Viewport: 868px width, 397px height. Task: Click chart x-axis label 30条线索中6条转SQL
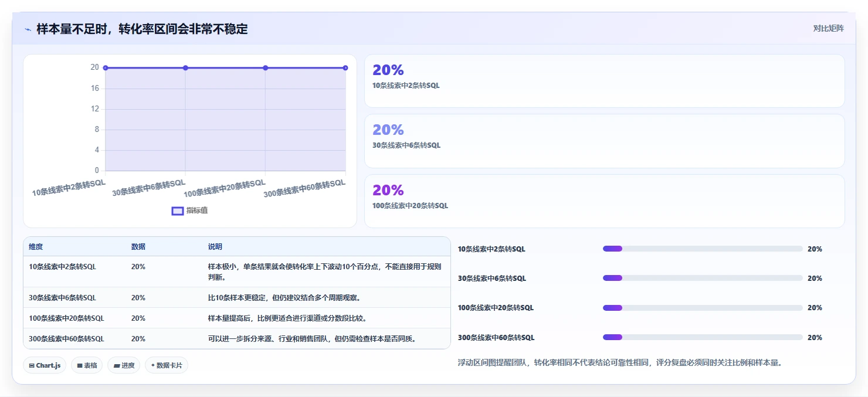tap(149, 188)
